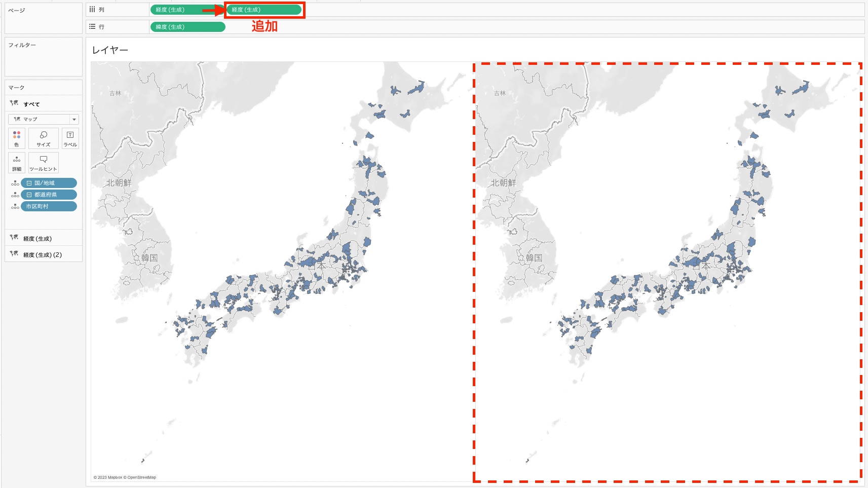Open the 詳細 (detail) marks card
This screenshot has height=488, width=868.
[x=17, y=163]
